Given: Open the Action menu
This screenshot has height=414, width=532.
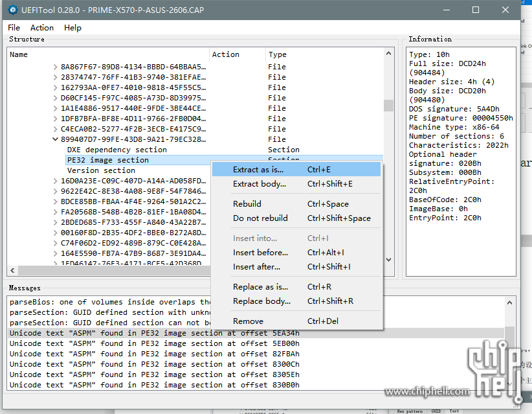Looking at the screenshot, I should (42, 27).
